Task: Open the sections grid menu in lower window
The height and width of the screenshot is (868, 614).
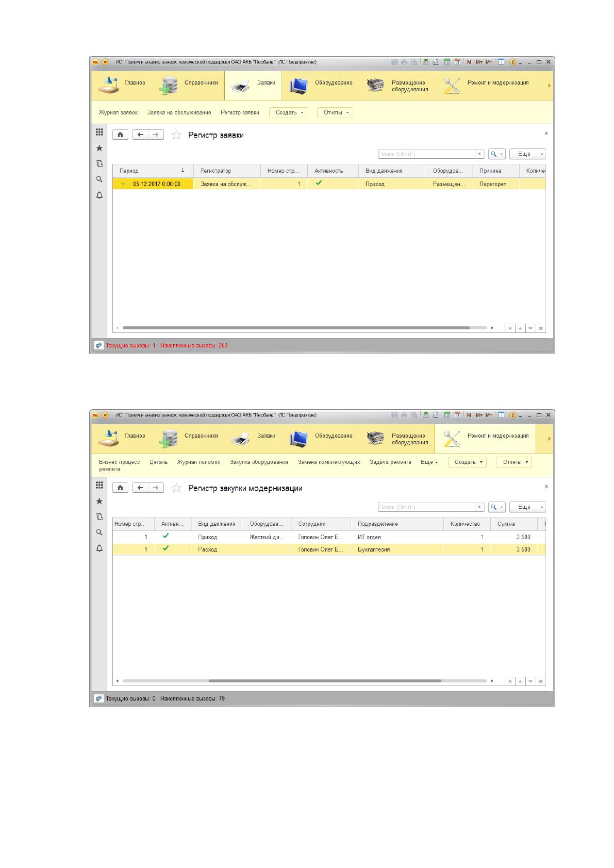Action: coord(99,486)
